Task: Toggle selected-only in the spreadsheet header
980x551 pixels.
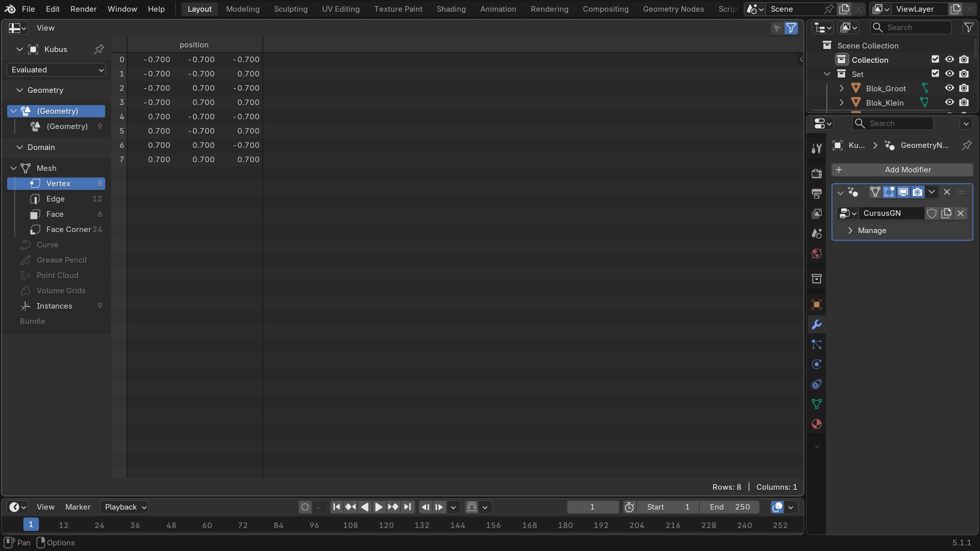Action: (777, 28)
